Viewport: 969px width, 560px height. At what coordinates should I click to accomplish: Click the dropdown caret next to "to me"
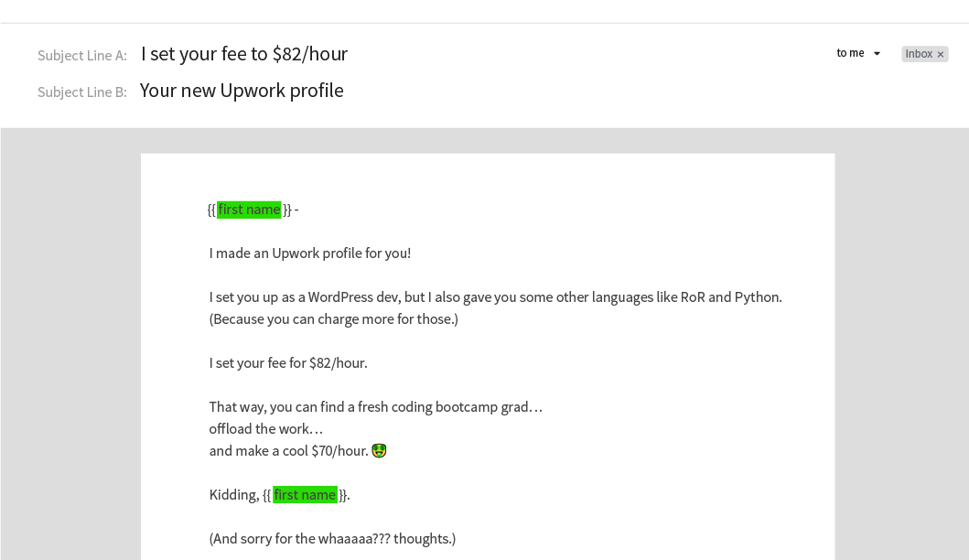point(877,54)
